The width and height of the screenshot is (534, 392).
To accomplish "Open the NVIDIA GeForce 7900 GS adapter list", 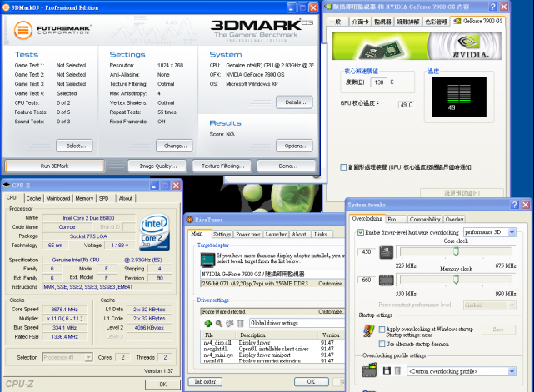I will [x=272, y=274].
